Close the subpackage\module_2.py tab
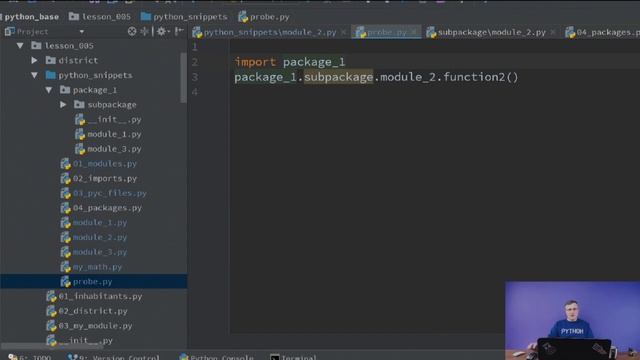640x360 pixels. pyautogui.click(x=553, y=32)
